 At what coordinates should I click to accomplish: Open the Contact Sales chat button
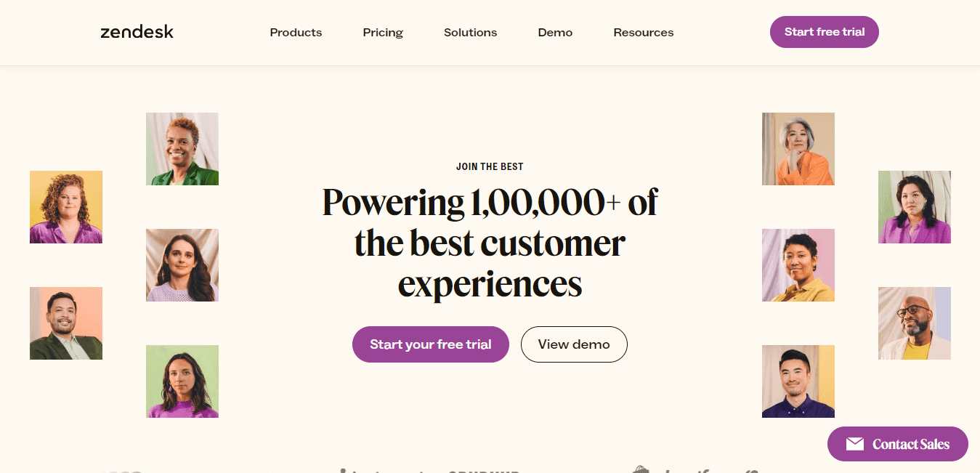897,443
